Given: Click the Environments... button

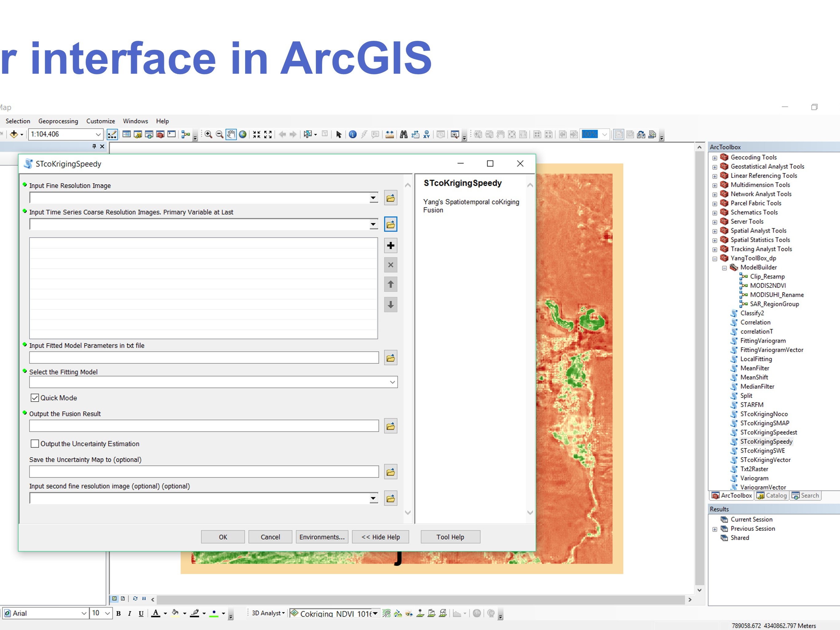Looking at the screenshot, I should [x=322, y=537].
